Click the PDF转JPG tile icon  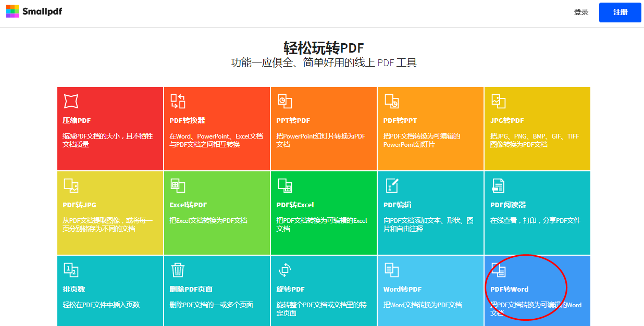71,185
